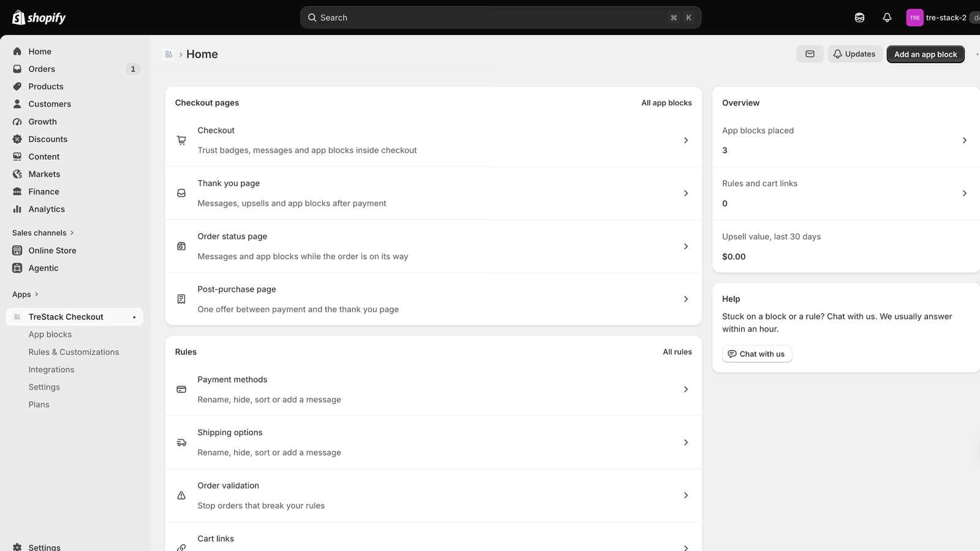Open the sidekick assistant icon in top bar
The height and width of the screenshot is (551, 980).
pos(859,18)
